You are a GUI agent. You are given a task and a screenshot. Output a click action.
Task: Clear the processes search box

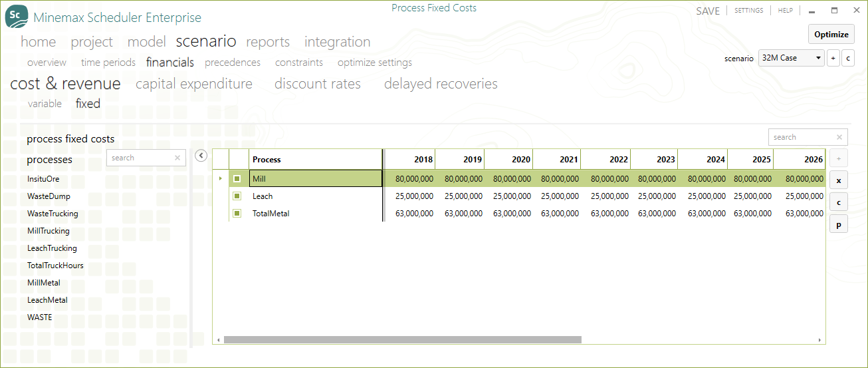177,158
